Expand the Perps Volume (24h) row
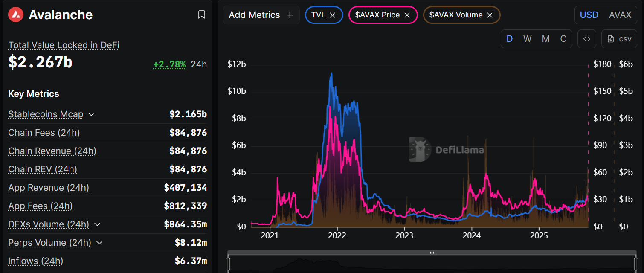The height and width of the screenshot is (273, 644). [x=99, y=243]
